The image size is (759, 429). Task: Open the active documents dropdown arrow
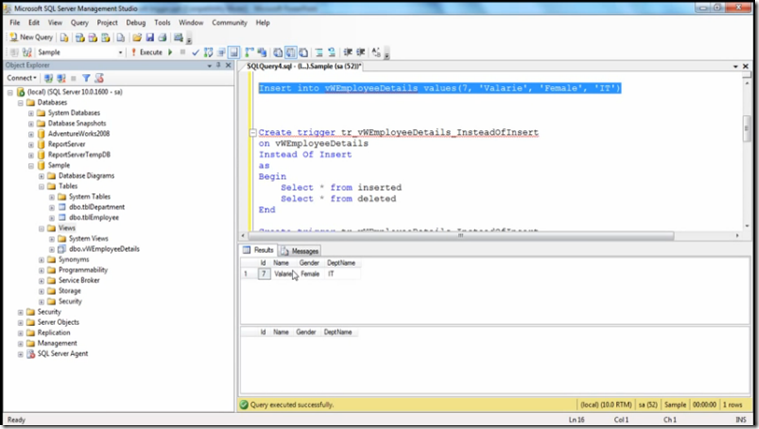[x=735, y=66]
